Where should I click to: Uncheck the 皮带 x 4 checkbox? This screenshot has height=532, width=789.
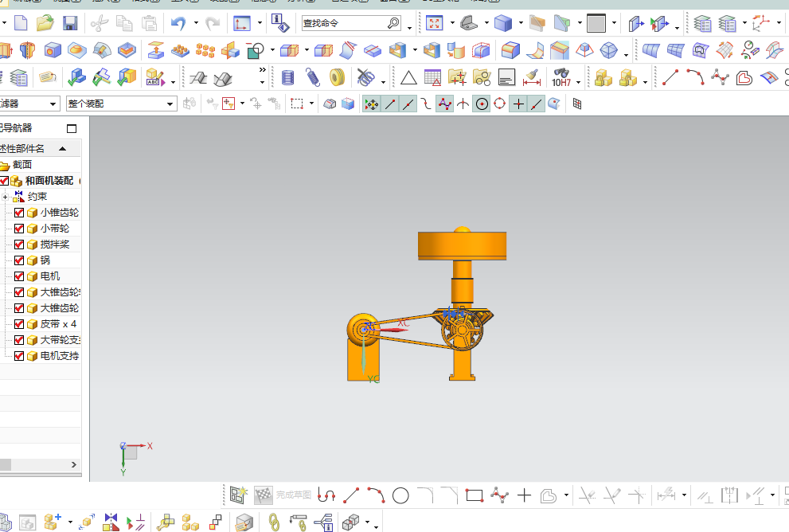click(19, 324)
